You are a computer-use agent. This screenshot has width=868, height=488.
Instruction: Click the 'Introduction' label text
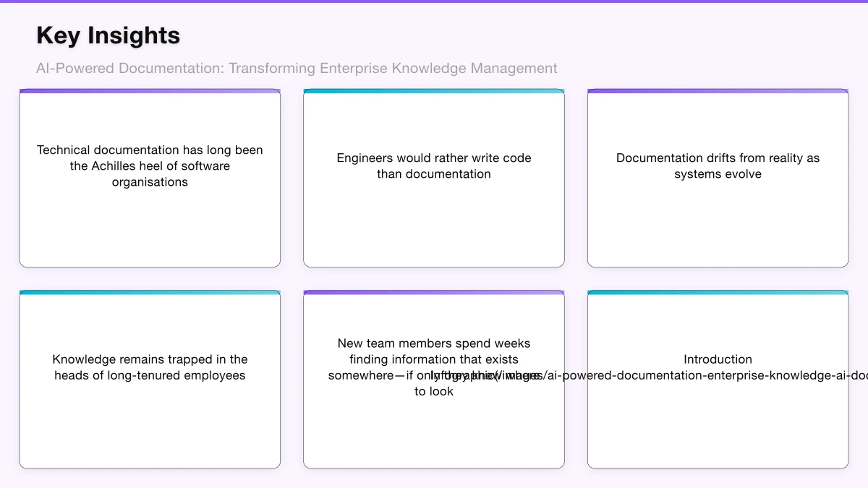pos(718,359)
